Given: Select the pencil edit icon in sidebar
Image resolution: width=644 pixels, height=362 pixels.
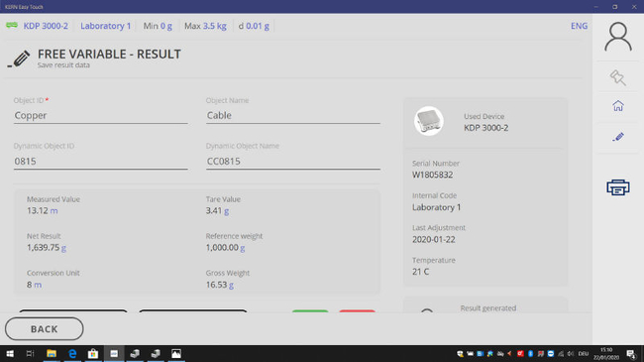Looking at the screenshot, I should click(x=617, y=137).
